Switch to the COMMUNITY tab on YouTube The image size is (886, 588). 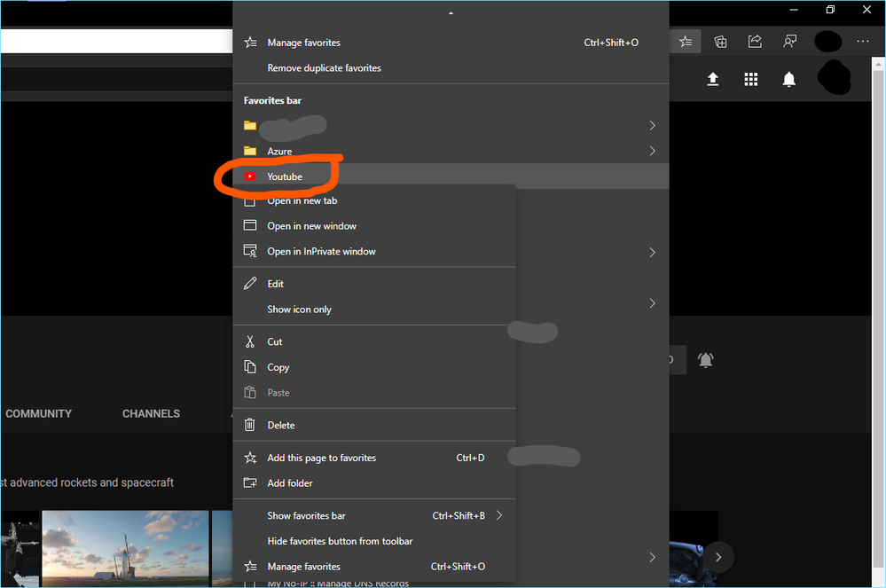[38, 413]
